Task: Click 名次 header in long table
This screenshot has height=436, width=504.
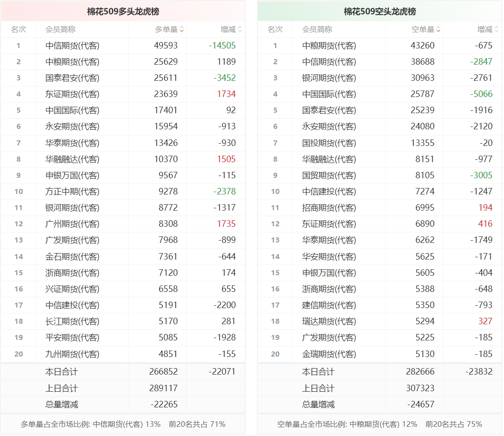Action: click(18, 30)
